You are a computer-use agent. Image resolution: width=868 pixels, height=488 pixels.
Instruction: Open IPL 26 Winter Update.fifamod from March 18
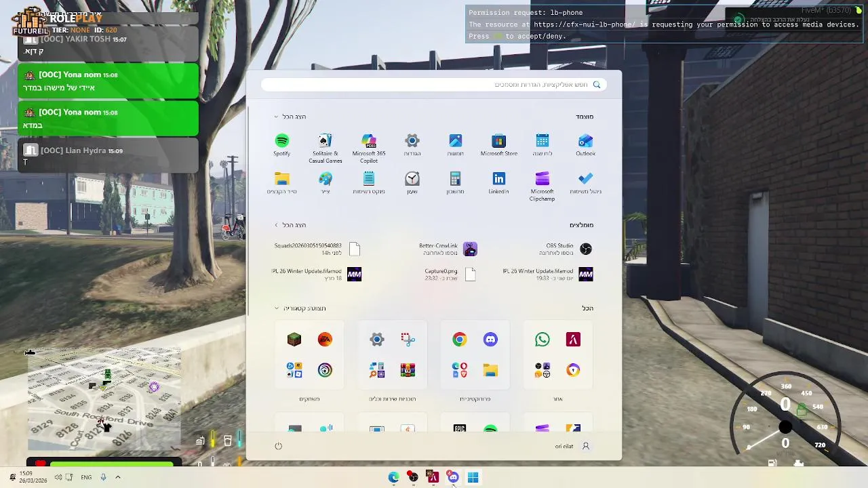[317, 274]
